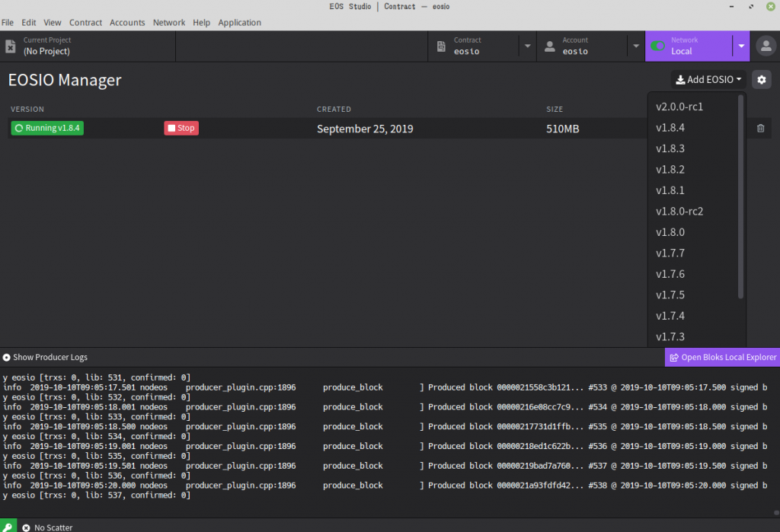The height and width of the screenshot is (532, 780).
Task: Toggle the Local network switch
Action: coord(657,46)
